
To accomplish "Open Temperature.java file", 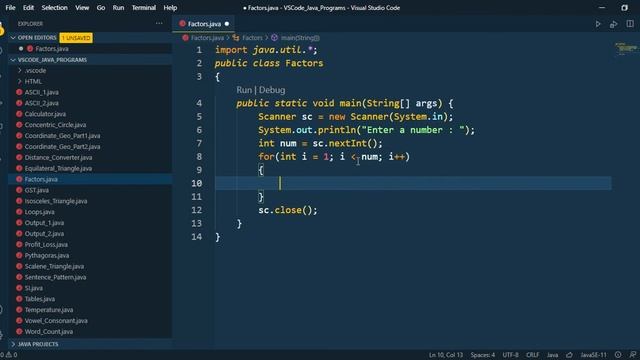I will point(49,310).
